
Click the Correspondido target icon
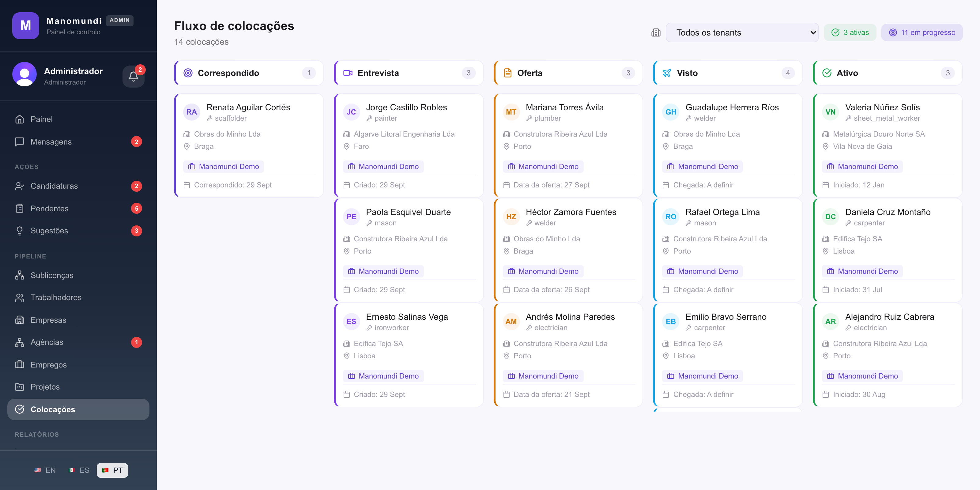[x=188, y=73]
